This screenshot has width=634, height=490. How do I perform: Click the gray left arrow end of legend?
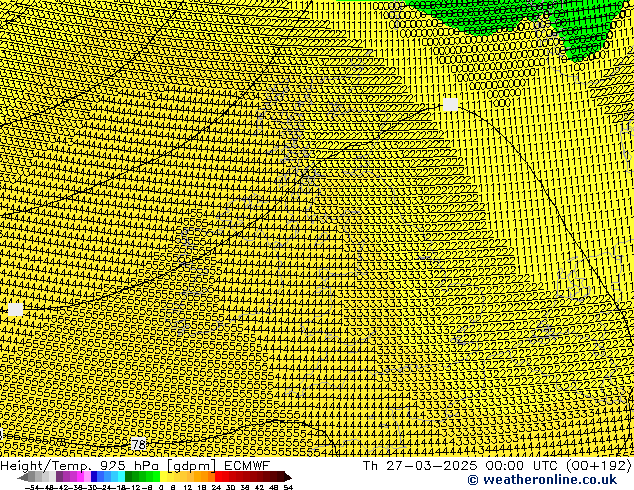click(x=23, y=477)
